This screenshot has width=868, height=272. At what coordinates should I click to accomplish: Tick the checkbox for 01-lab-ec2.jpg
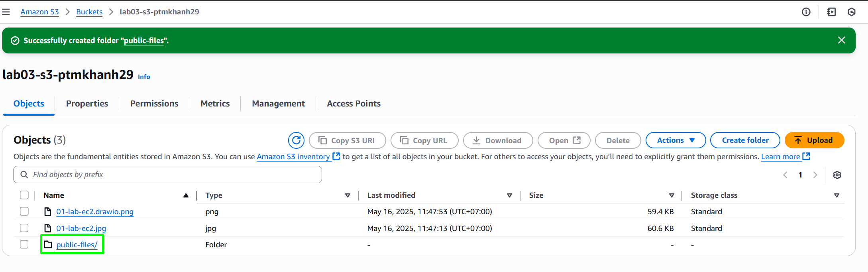(x=24, y=228)
